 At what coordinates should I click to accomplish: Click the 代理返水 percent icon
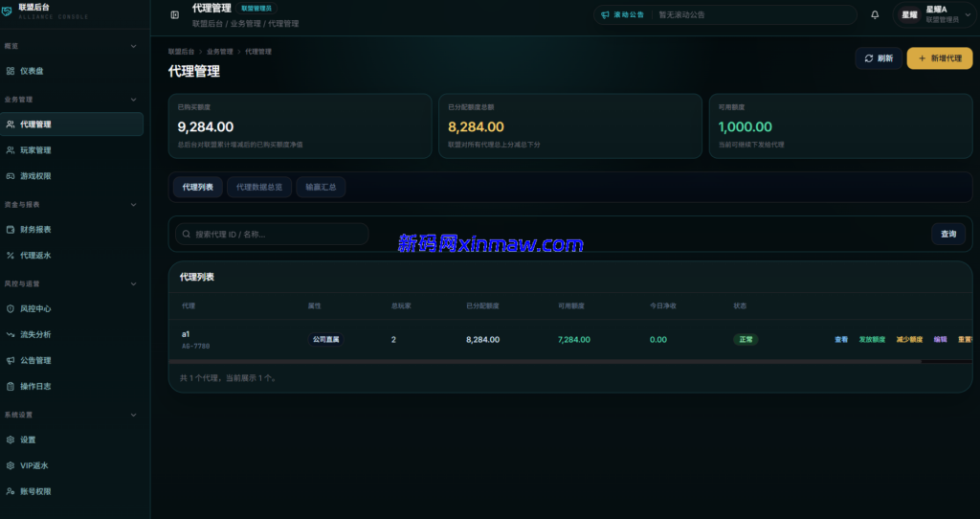pos(10,255)
